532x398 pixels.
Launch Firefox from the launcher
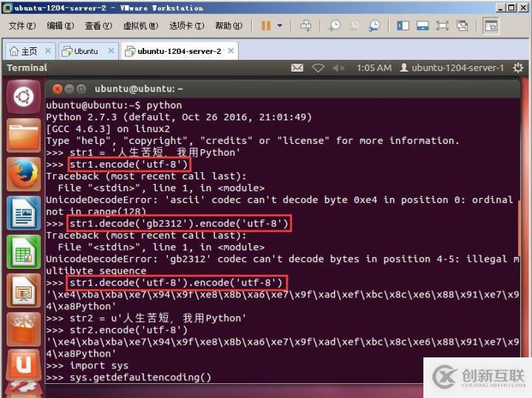pyautogui.click(x=24, y=174)
